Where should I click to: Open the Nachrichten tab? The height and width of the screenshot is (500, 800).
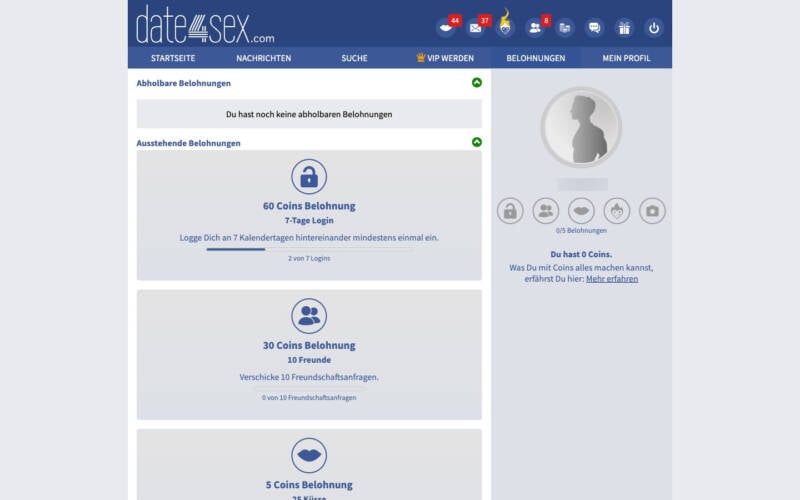pos(264,58)
